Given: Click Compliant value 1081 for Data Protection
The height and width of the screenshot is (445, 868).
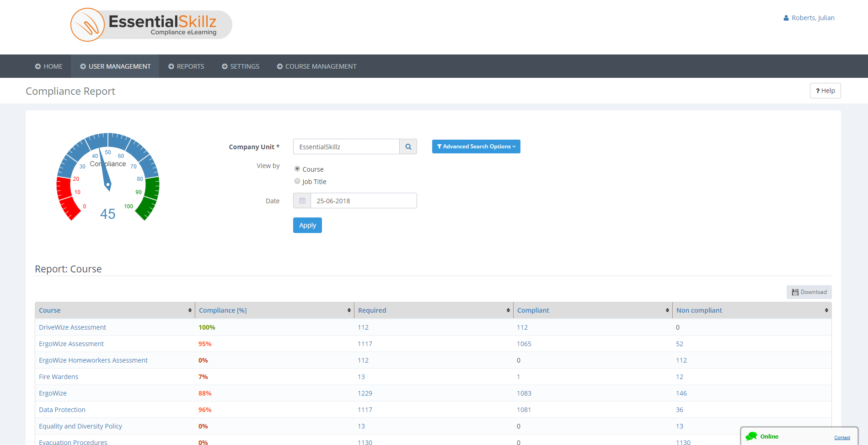Looking at the screenshot, I should click(524, 410).
